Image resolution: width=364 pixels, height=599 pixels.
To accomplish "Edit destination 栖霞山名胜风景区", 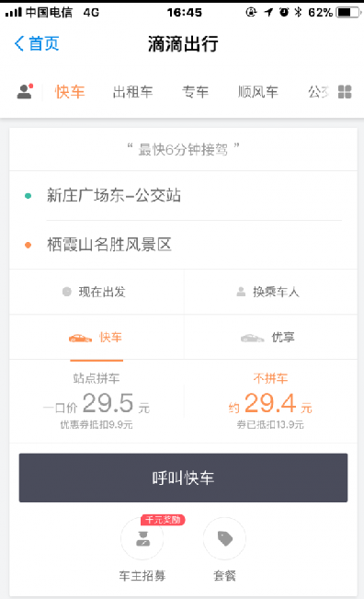I will (x=183, y=245).
